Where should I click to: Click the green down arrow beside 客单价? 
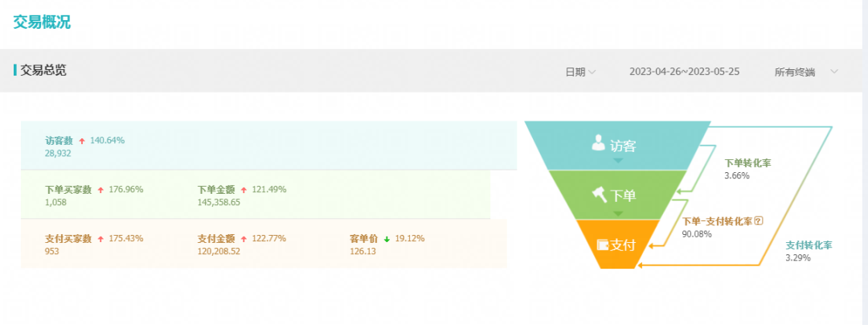coord(387,239)
